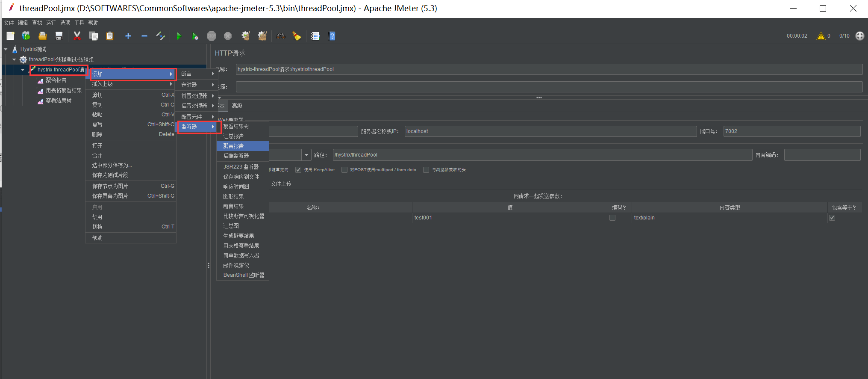The image size is (868, 379).
Task: Click the open file folder icon
Action: pyautogui.click(x=42, y=36)
